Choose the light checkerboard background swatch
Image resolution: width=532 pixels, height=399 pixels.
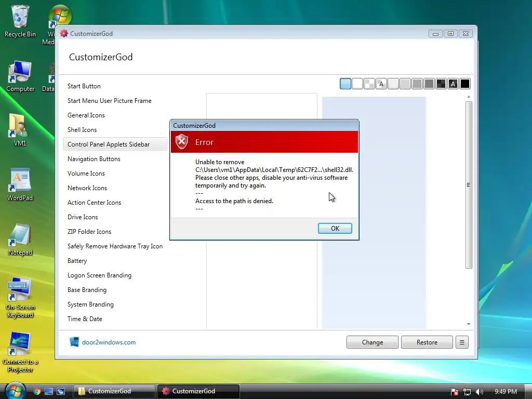coord(369,84)
